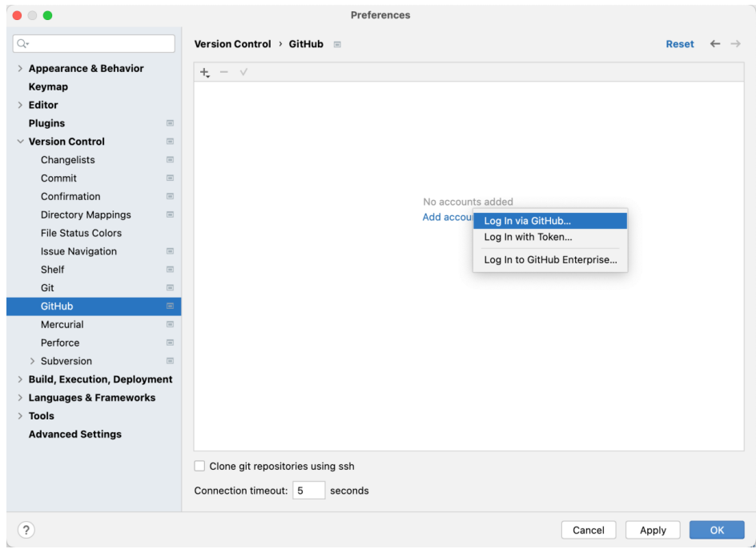Click the project icon on Subversion row

[170, 361]
